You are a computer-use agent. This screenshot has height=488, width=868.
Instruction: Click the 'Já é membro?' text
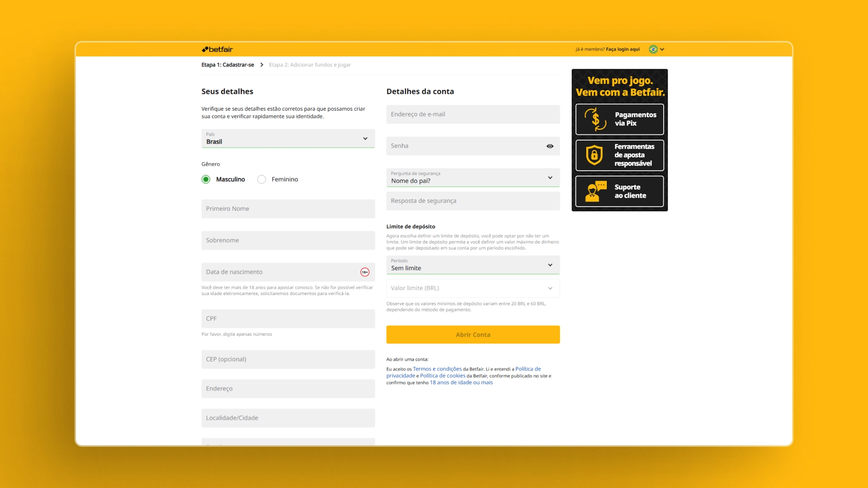coord(590,49)
